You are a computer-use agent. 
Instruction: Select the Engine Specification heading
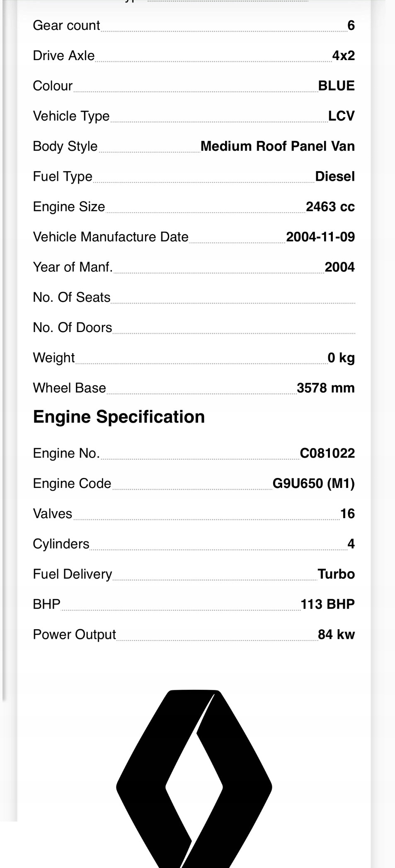(119, 417)
